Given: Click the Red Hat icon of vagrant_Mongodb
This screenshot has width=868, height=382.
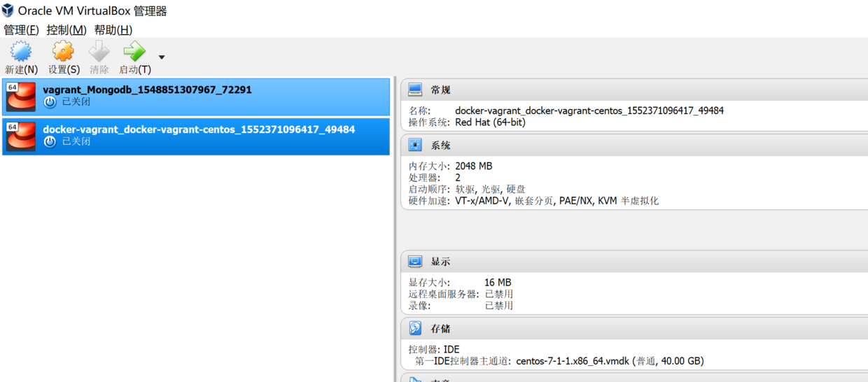Looking at the screenshot, I should (21, 97).
